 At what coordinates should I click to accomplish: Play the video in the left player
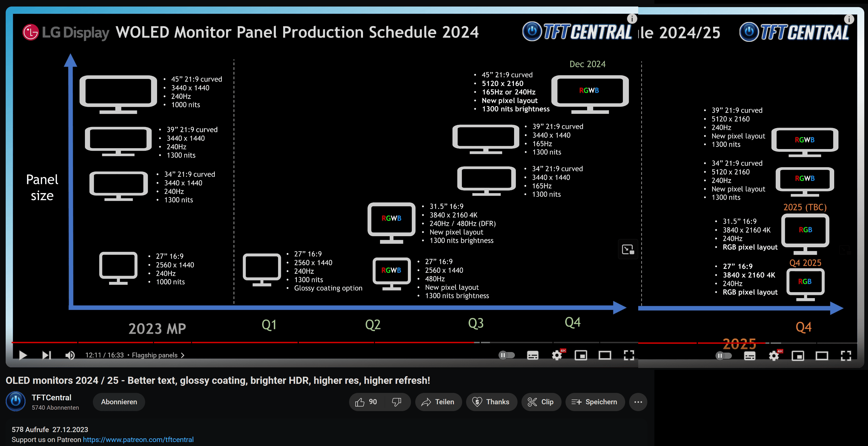coord(22,355)
